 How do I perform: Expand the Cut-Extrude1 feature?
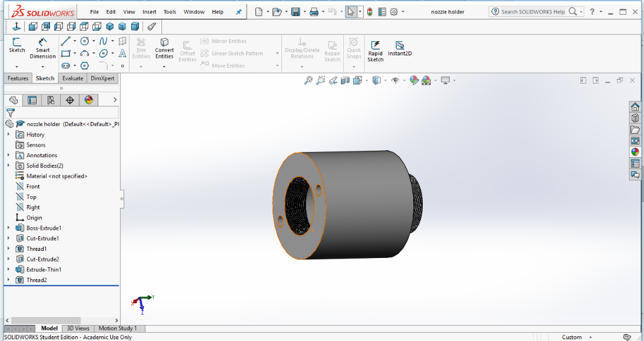[9, 239]
